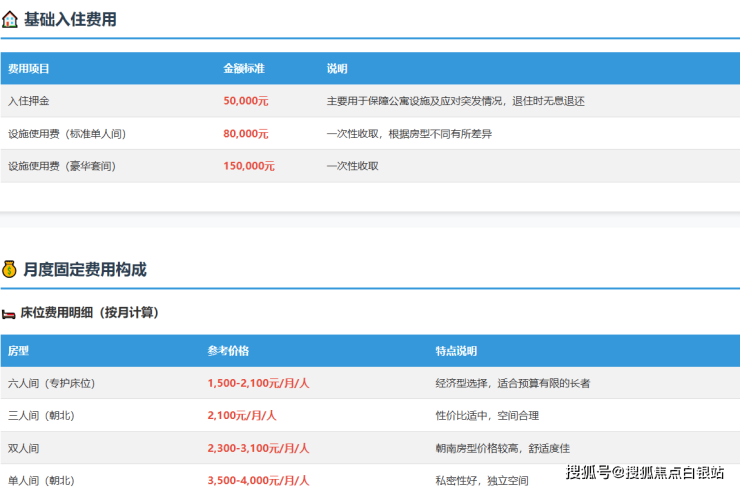Screen dimensions: 740x488
Task: Click the 50,000元 deposit amount
Action: (x=246, y=101)
